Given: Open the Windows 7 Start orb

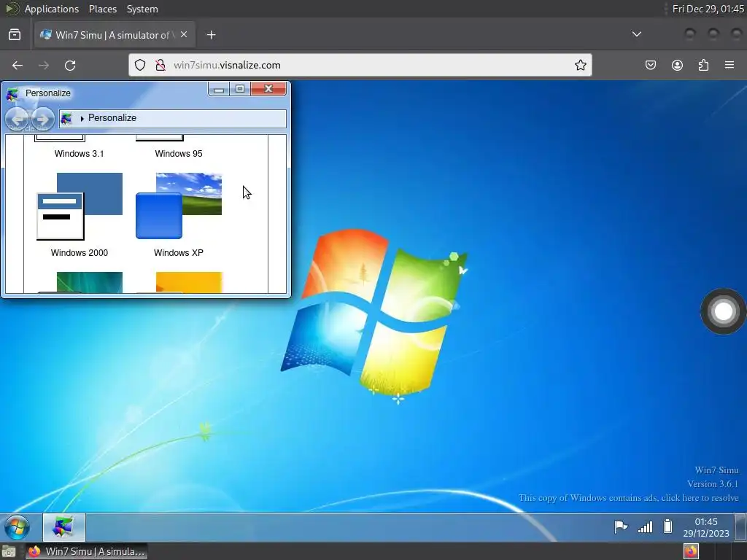Looking at the screenshot, I should coord(18,528).
